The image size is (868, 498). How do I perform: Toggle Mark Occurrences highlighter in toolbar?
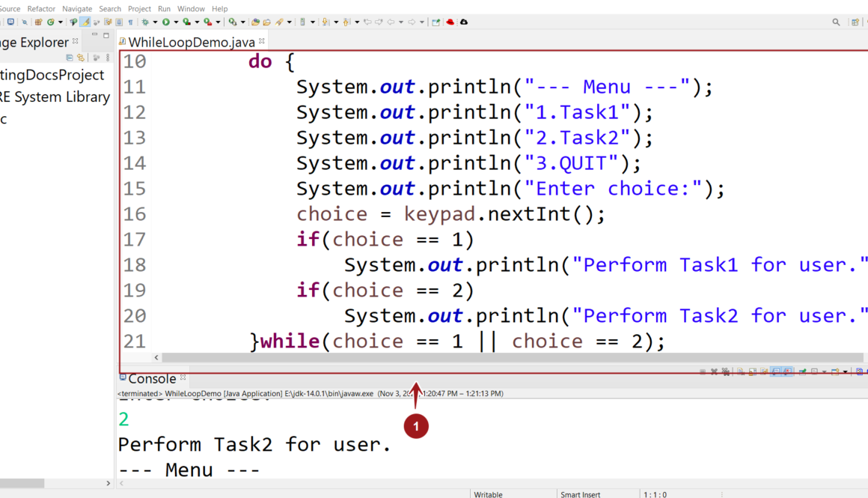pos(86,22)
